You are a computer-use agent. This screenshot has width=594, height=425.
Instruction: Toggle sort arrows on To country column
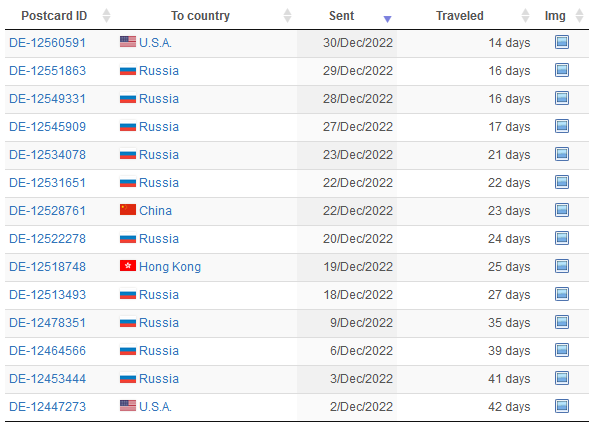288,16
